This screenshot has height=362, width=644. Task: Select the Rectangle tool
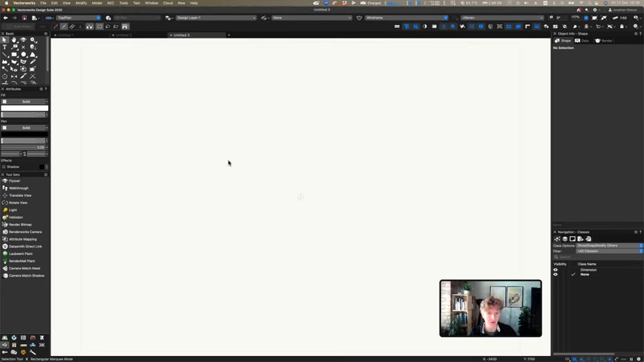pos(14,54)
